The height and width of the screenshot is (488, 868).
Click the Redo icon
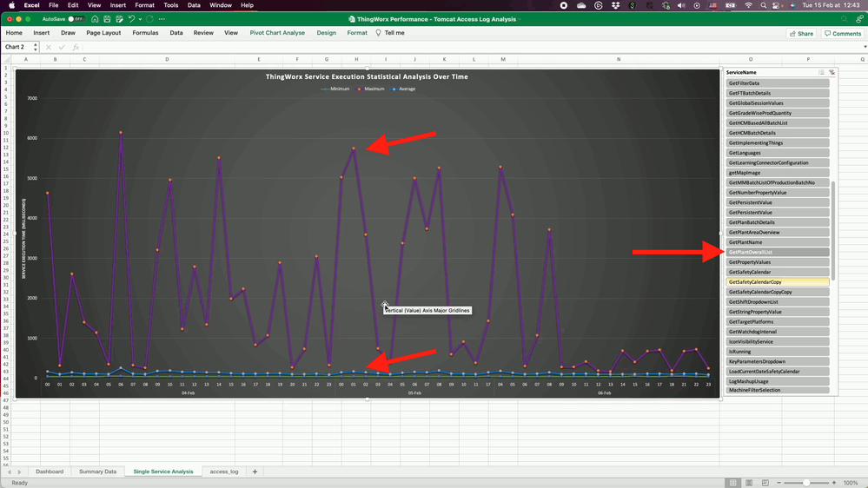tap(149, 19)
